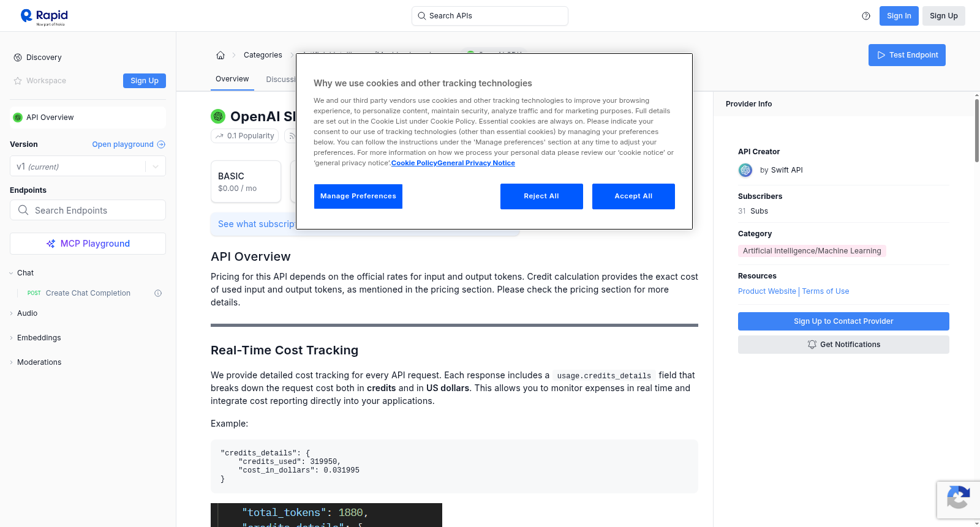Click the magnifier icon in Search Endpoints
The image size is (980, 527).
pos(23,210)
